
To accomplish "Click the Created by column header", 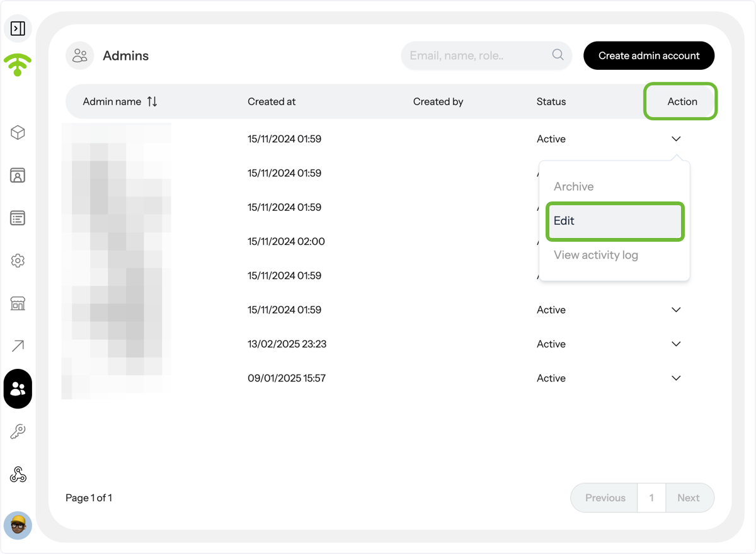I will 438,101.
